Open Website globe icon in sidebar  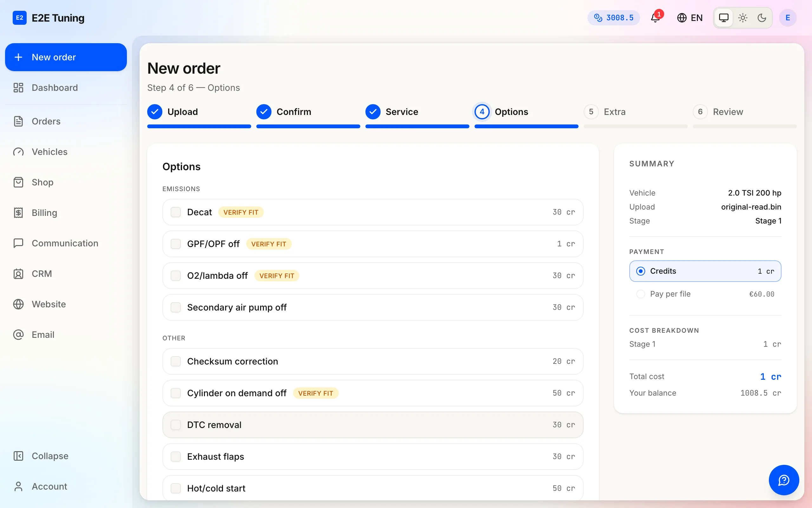(x=18, y=304)
